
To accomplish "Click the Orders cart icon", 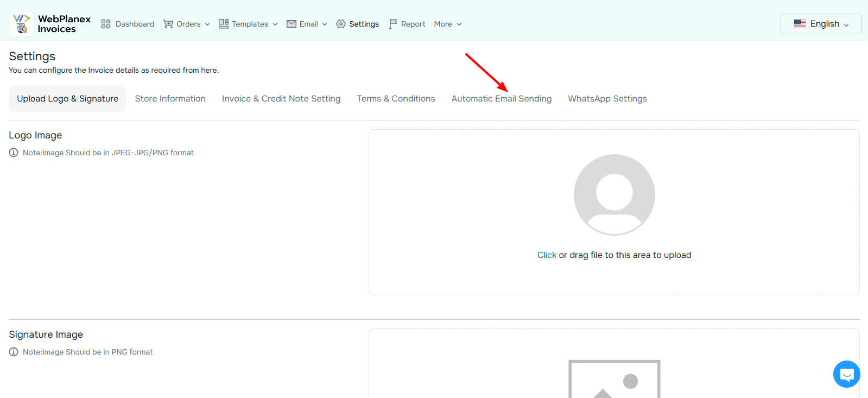I will [x=168, y=24].
